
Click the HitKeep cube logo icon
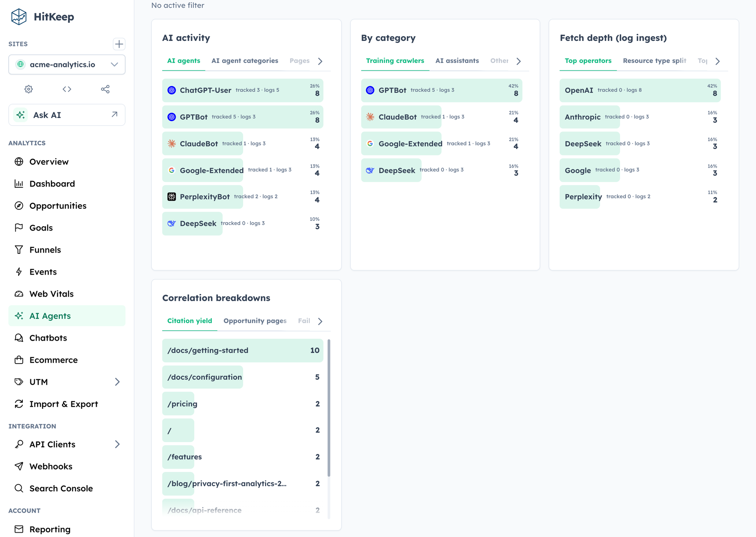pos(19,17)
